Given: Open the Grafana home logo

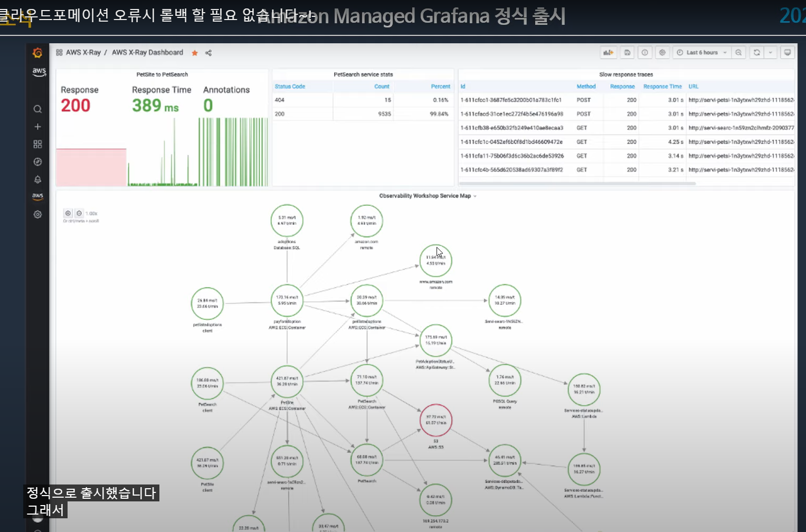Looking at the screenshot, I should [x=37, y=53].
